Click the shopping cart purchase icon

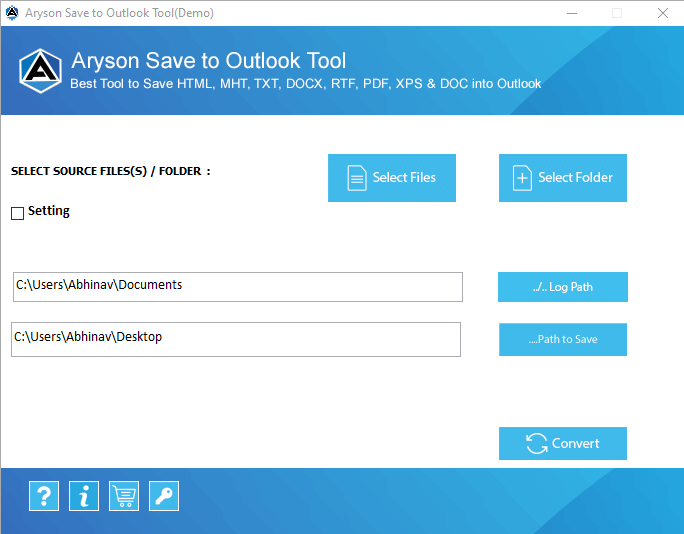[124, 496]
